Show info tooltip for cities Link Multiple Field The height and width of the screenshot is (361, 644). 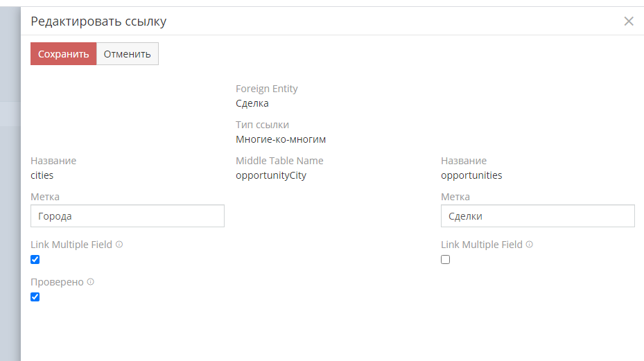pos(119,245)
